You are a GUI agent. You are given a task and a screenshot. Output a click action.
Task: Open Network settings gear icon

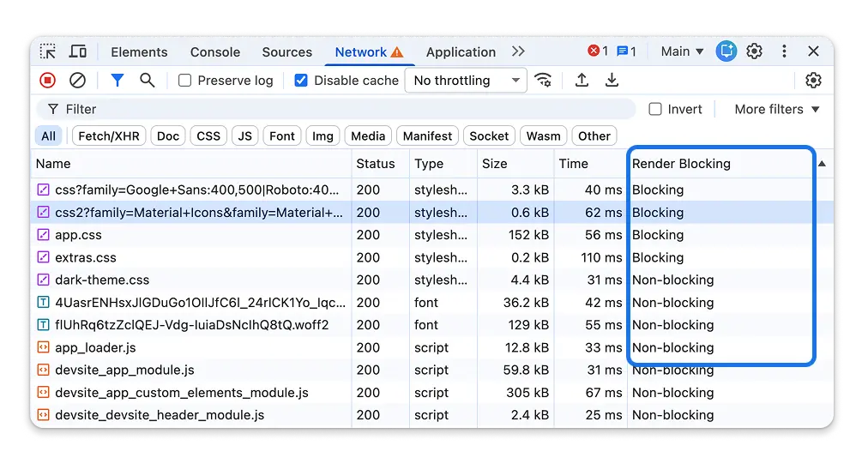click(x=813, y=81)
